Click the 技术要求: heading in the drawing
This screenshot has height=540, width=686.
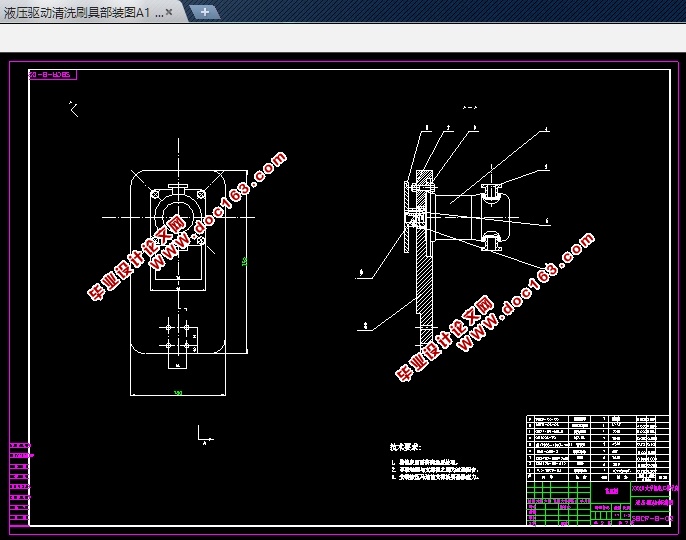405,447
